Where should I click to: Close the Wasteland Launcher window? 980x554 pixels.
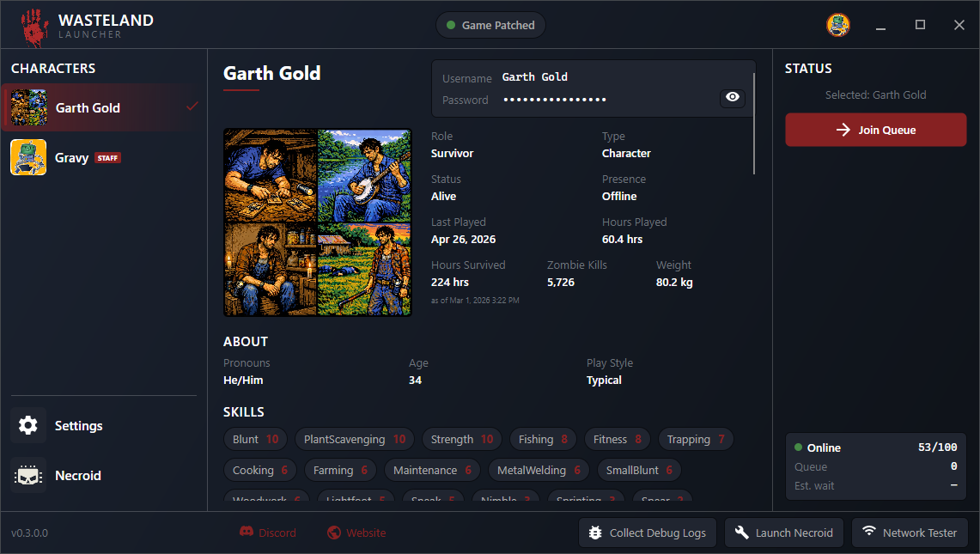point(959,25)
